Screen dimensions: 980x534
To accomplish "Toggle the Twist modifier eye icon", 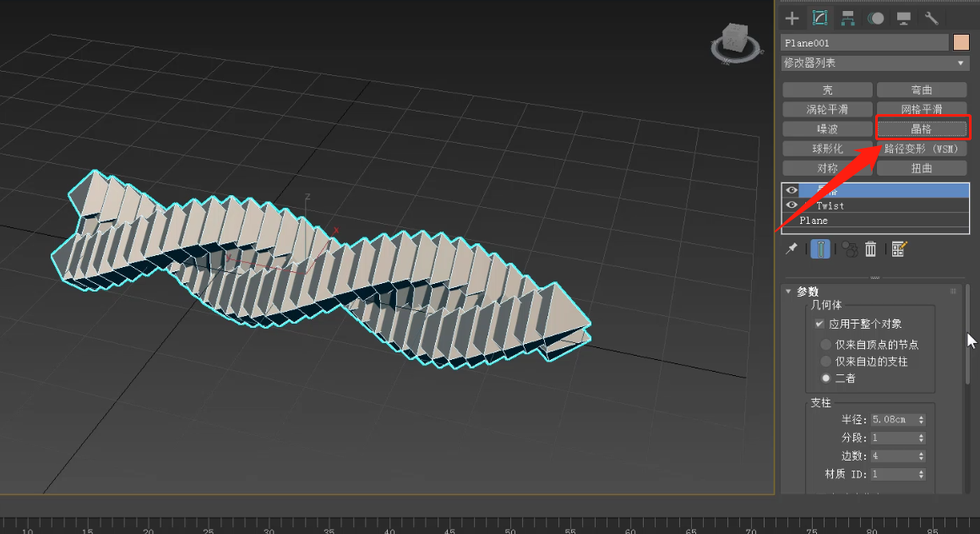I will (792, 205).
